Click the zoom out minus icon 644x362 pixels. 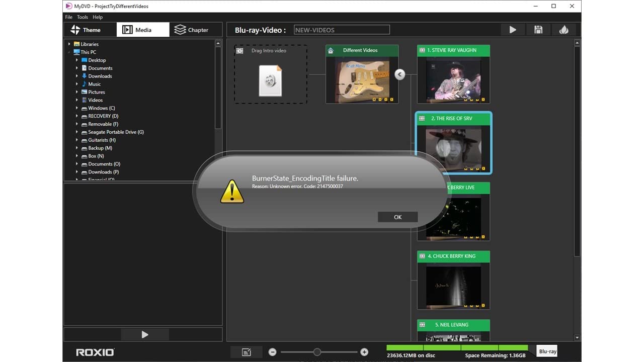click(272, 352)
